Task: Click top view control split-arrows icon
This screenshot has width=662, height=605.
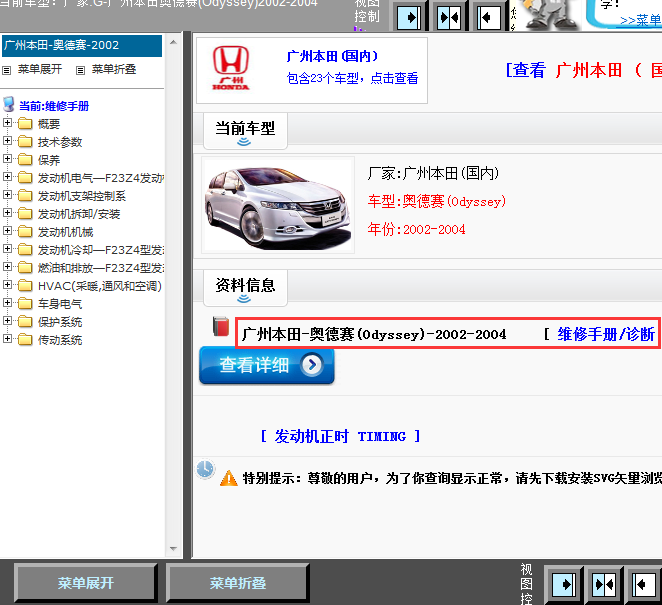Action: pyautogui.click(x=449, y=17)
